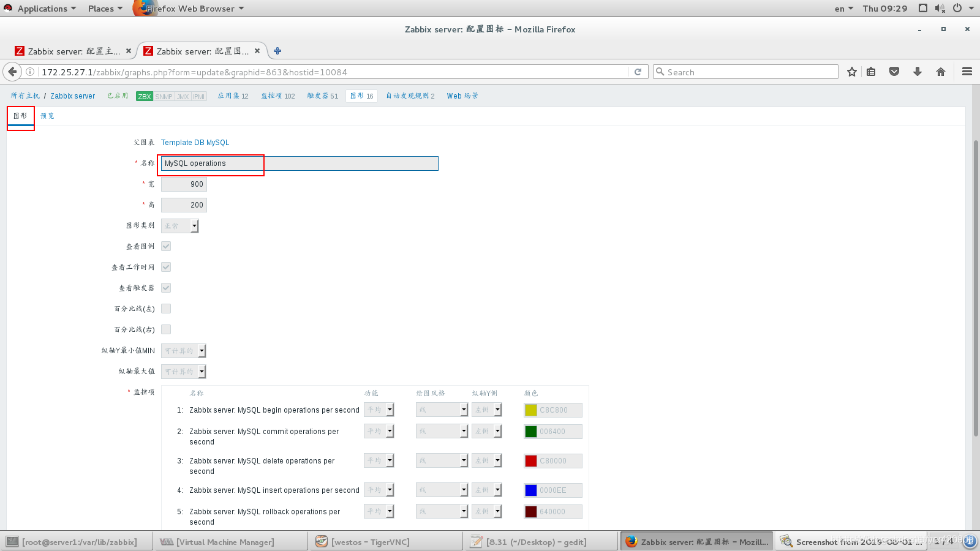
Task: Click the ZBX availability badge
Action: [x=145, y=96]
